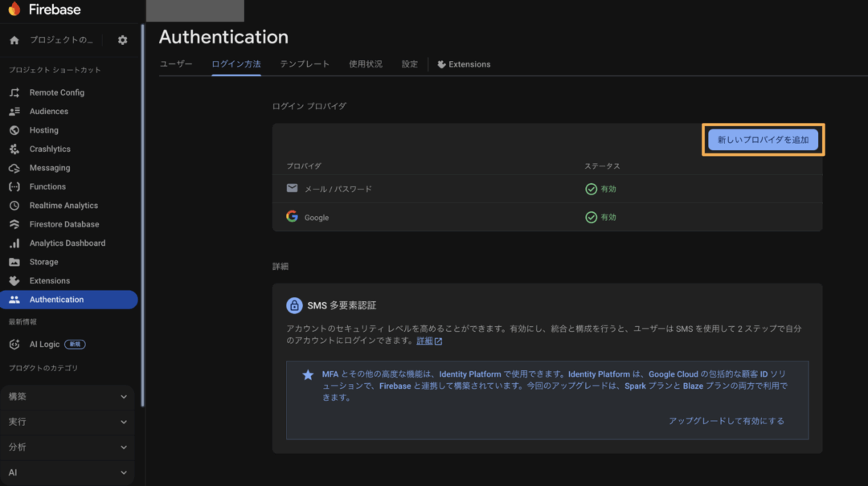Open Messaging from the sidebar
868x486 pixels.
(x=50, y=168)
